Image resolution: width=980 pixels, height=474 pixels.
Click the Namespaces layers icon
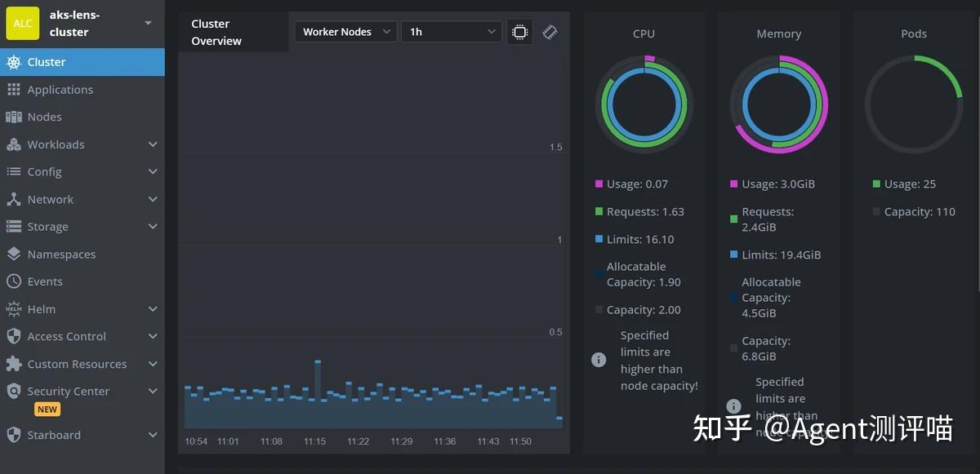click(x=13, y=254)
